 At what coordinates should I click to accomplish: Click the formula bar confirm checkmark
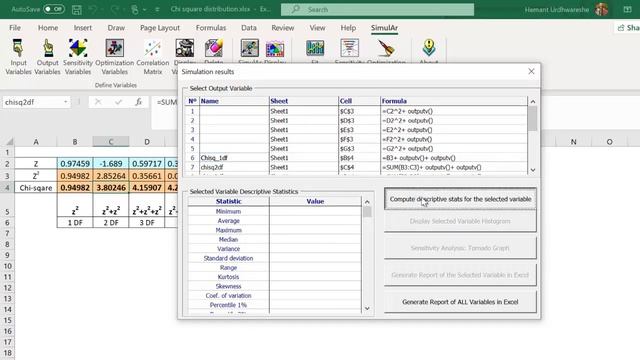click(118, 102)
